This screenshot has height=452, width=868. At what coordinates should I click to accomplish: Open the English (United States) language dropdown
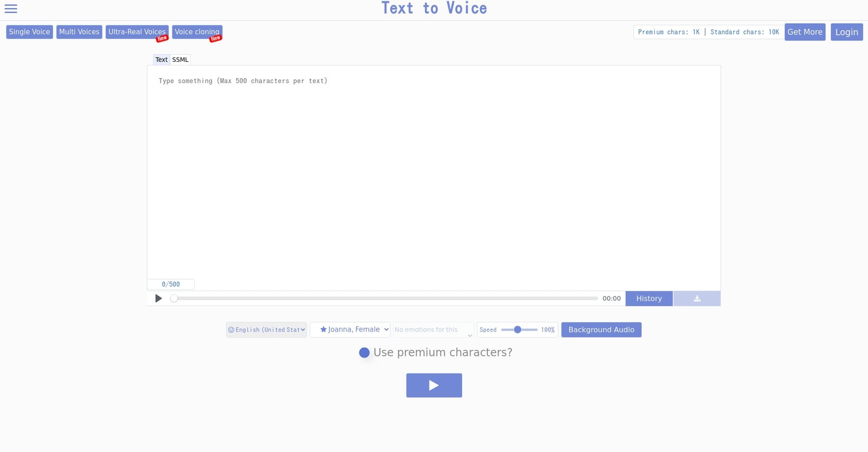pyautogui.click(x=266, y=329)
